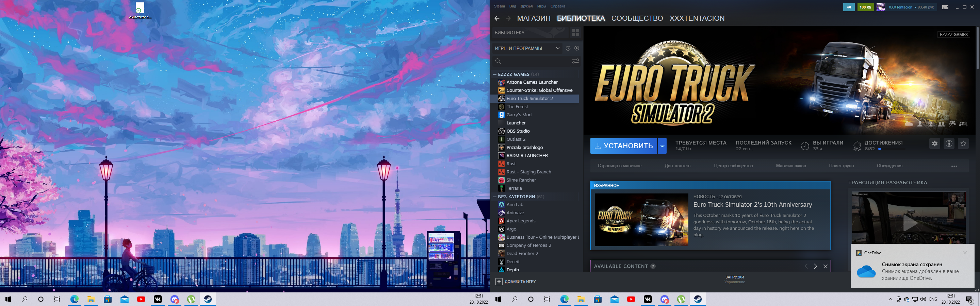
Task: Open Магазин очков link
Action: pos(790,166)
